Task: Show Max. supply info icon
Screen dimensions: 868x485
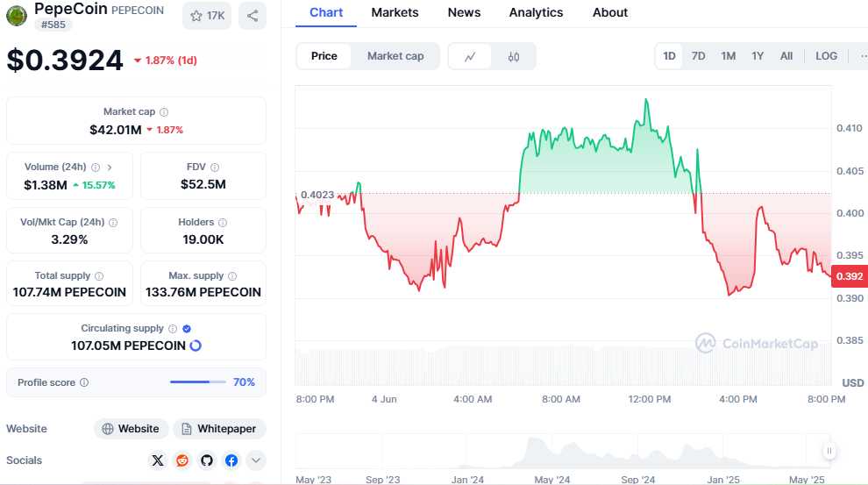Action: 232,275
